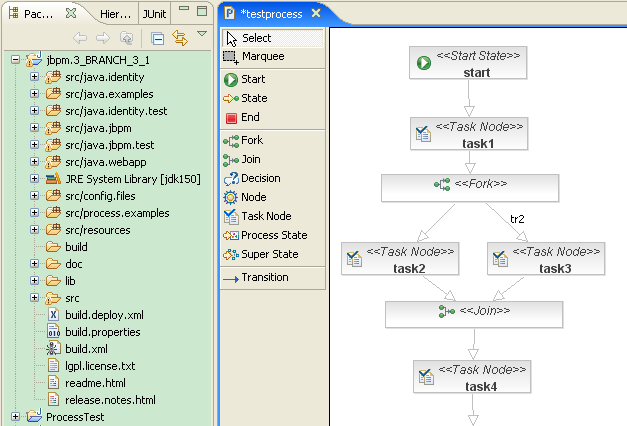Switch to the Hierarchy tab
Viewport: 627px width, 426px height.
pyautogui.click(x=115, y=14)
